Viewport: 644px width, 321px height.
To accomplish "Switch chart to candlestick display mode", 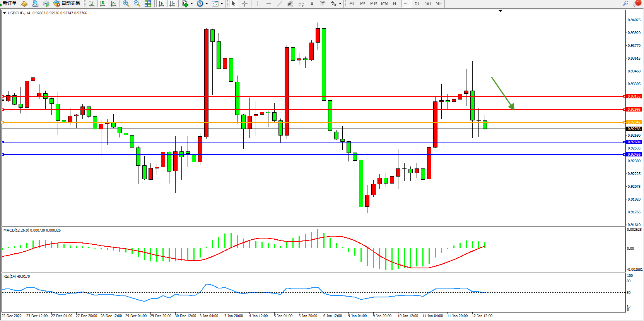I will tap(102, 3).
